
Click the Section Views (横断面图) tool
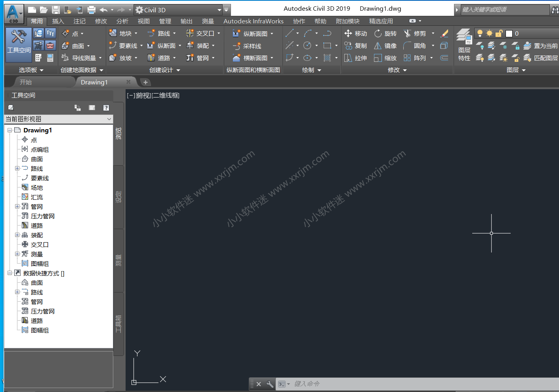253,58
